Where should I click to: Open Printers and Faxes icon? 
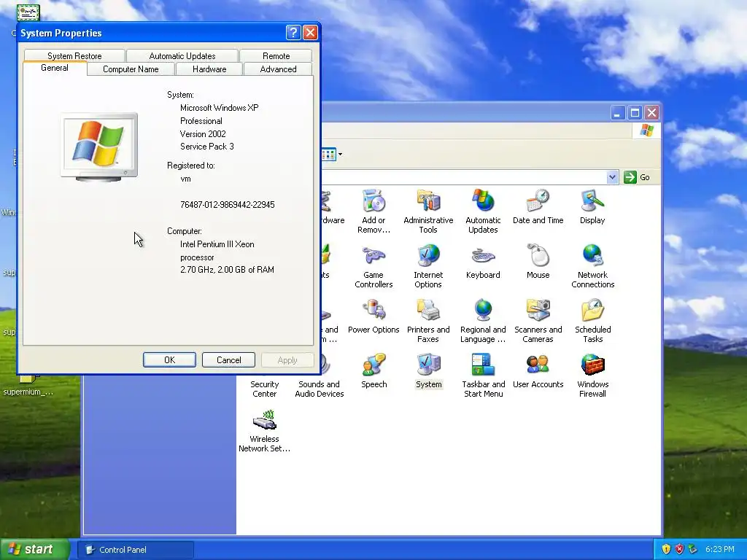click(x=428, y=321)
